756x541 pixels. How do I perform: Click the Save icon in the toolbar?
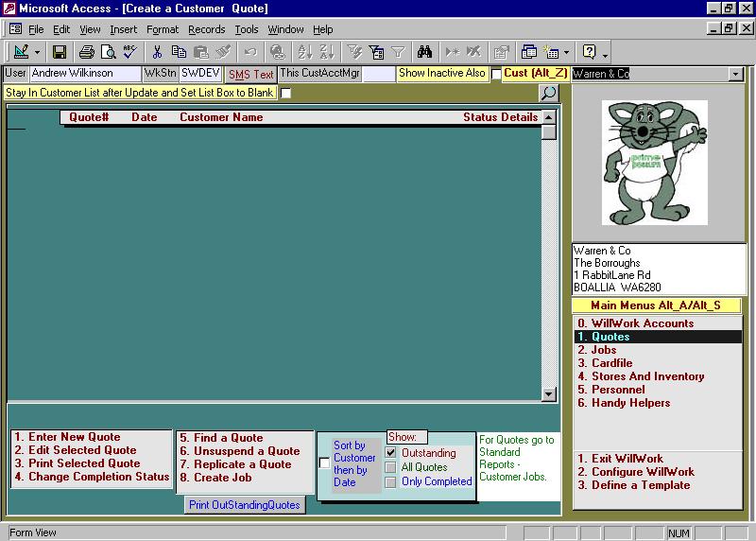click(x=60, y=52)
